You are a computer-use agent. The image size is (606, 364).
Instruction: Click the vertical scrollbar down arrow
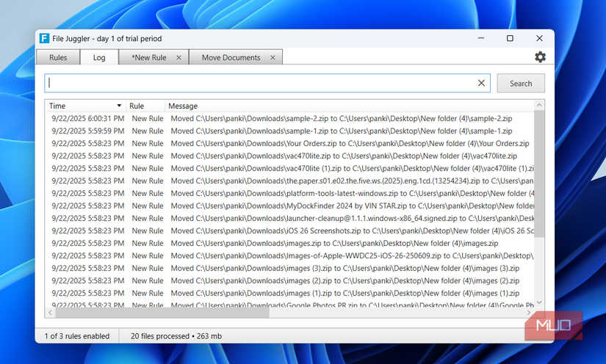tap(539, 302)
